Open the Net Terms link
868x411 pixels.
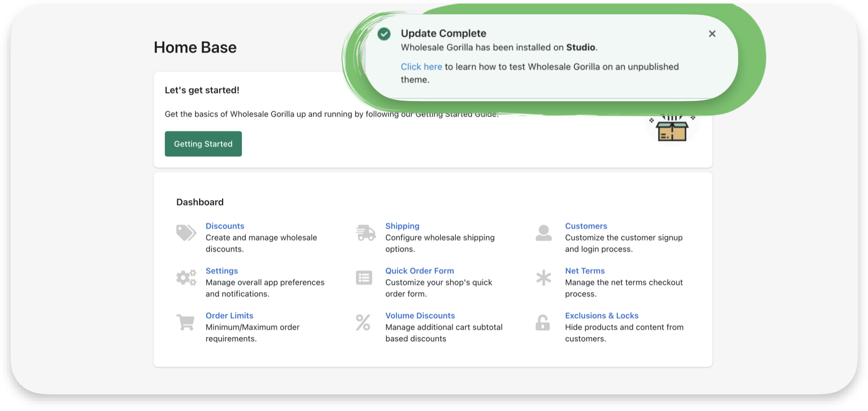pyautogui.click(x=585, y=271)
